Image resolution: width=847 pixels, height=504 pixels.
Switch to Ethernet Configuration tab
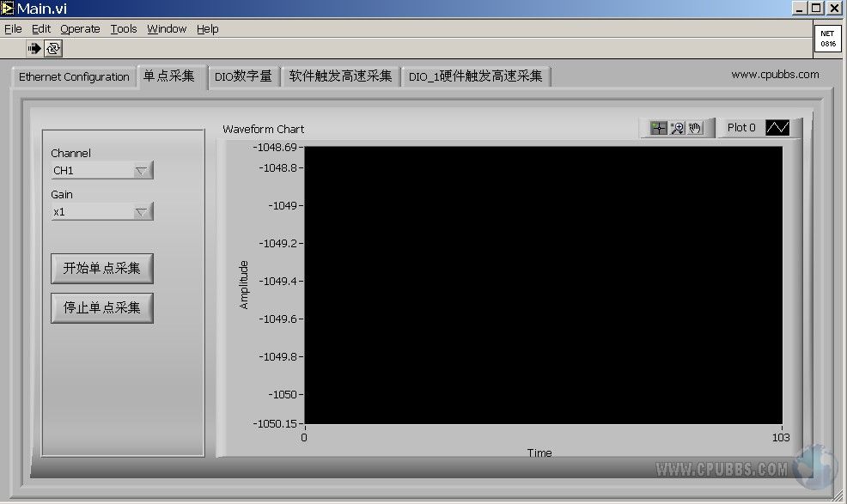pyautogui.click(x=74, y=76)
